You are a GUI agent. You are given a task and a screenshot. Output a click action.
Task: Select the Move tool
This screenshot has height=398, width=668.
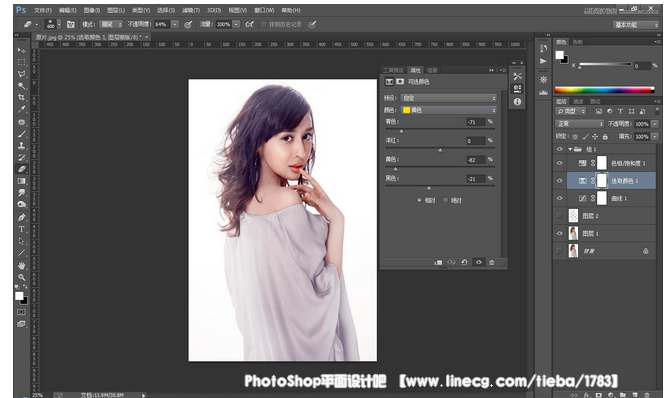pos(21,50)
